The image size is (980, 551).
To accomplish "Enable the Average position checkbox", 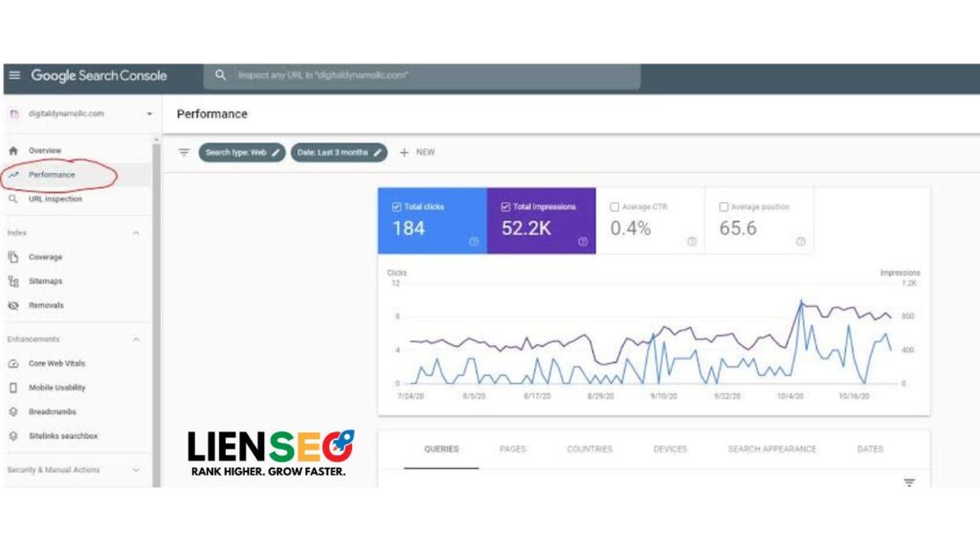I will coord(724,207).
